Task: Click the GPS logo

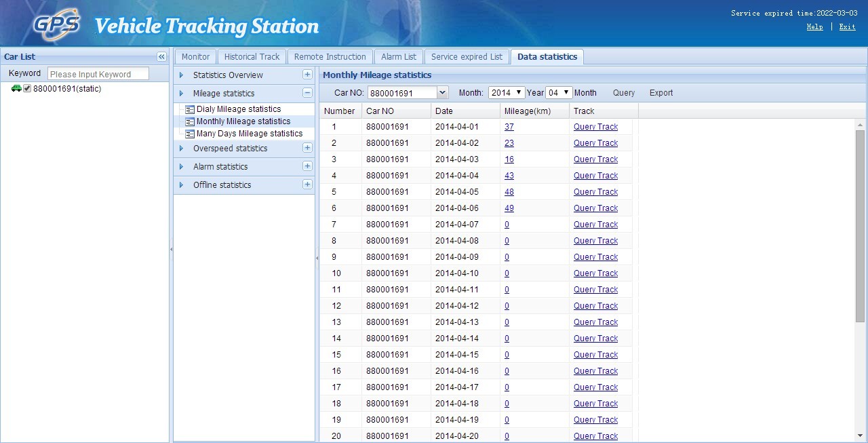Action: pyautogui.click(x=57, y=25)
